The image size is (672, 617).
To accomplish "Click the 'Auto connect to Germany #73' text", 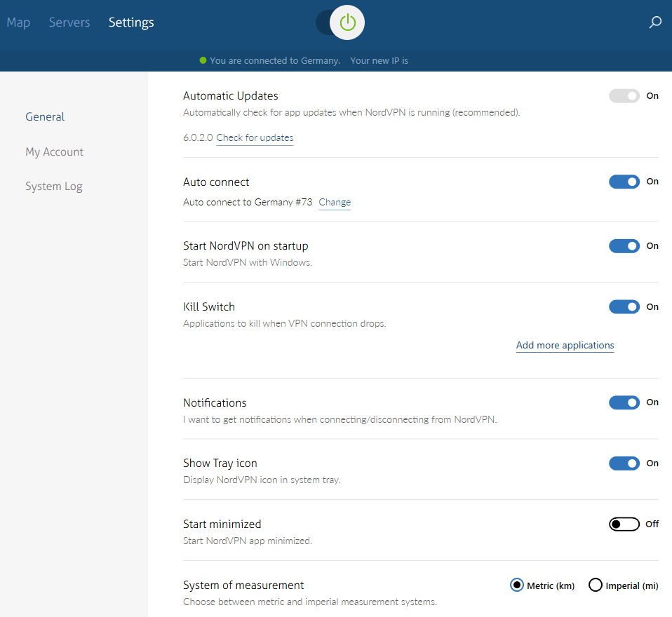I will click(x=248, y=202).
